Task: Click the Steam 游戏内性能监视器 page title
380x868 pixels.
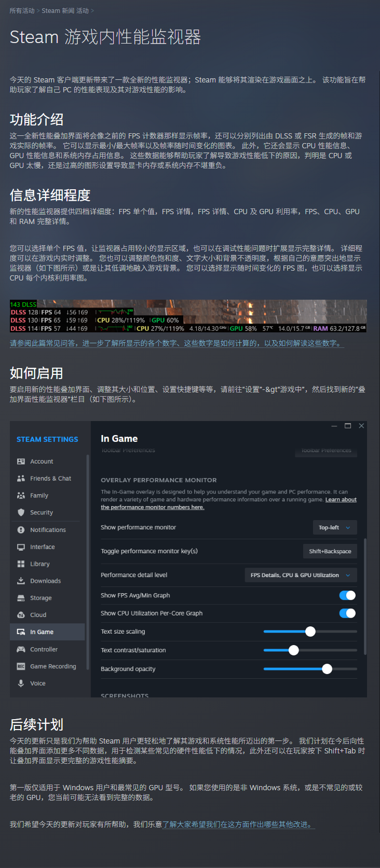Action: pos(105,37)
